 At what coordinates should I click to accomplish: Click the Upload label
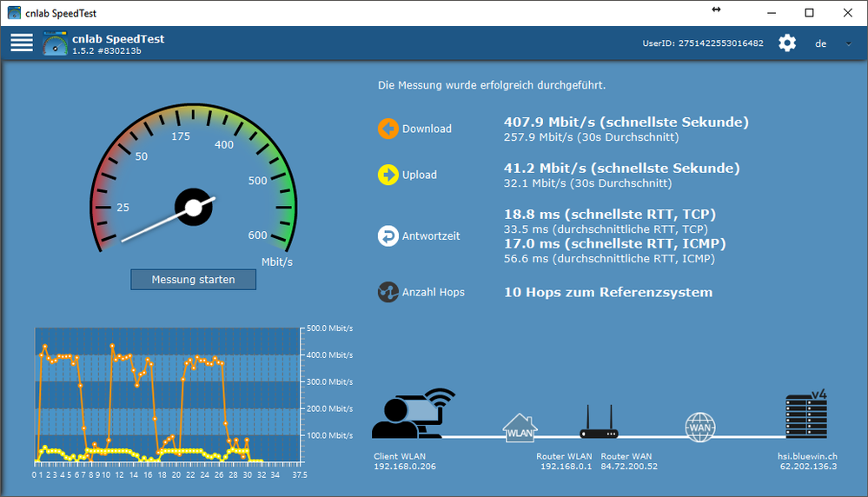(x=420, y=175)
